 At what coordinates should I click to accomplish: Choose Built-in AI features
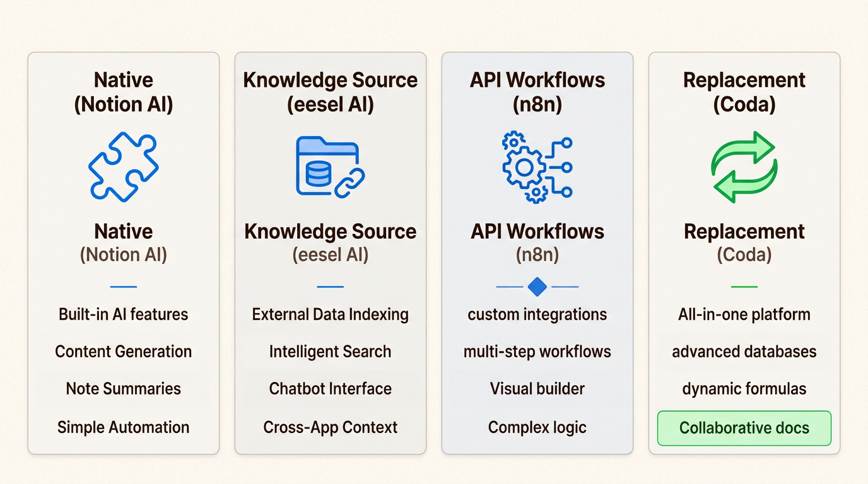point(124,314)
